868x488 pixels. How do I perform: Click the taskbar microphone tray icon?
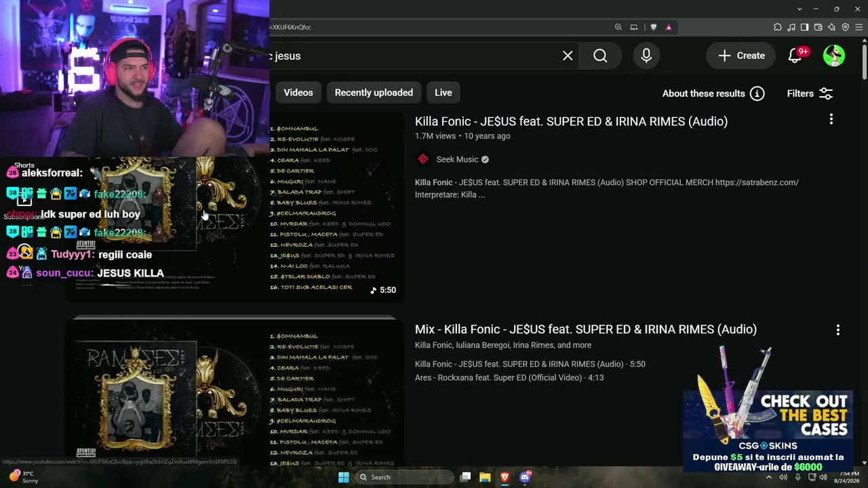(798, 477)
